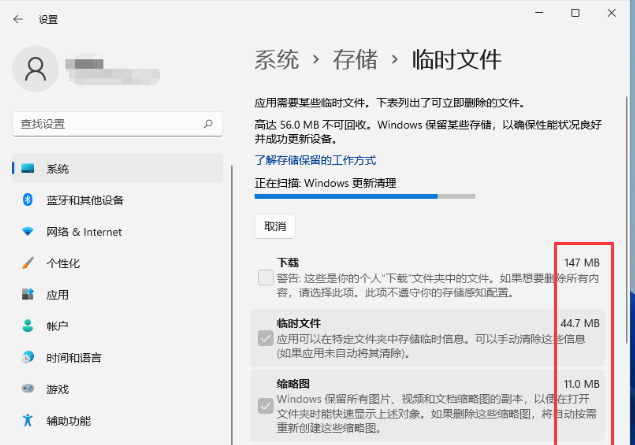Screen dimensions: 635x445
Task: Click the Bluetooth and other devices icon
Action: click(x=28, y=200)
